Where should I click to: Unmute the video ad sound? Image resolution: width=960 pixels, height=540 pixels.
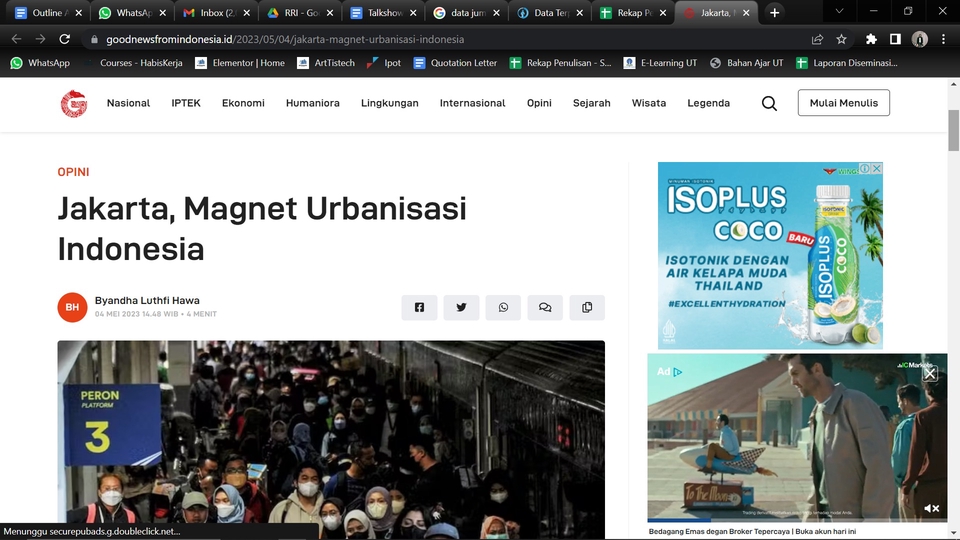coord(931,508)
